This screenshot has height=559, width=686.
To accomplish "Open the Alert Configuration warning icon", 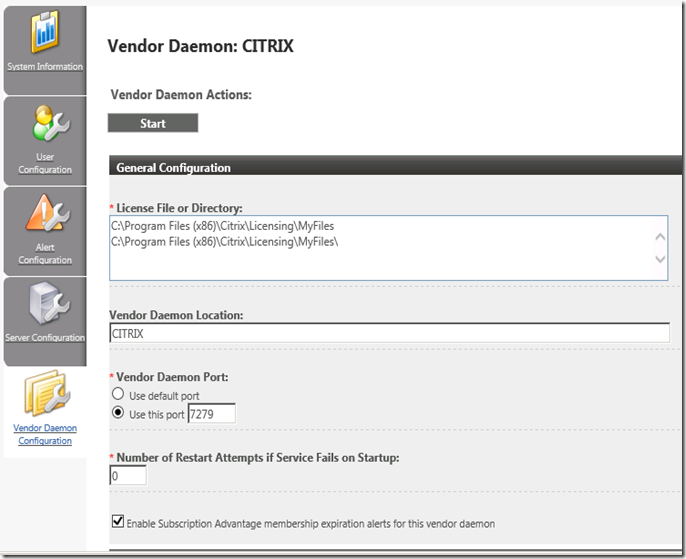I will (x=48, y=213).
